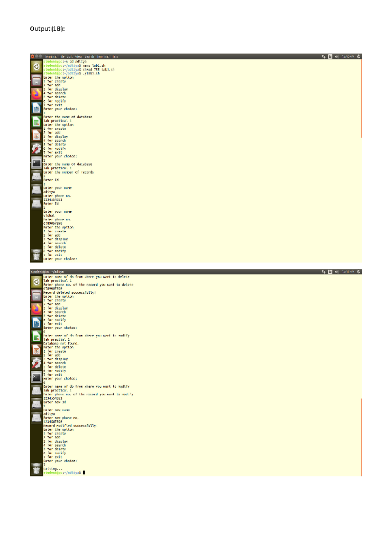The height and width of the screenshot is (554, 392).
Task: Open Files manager icon in first screenshot's launcher
Action: (36, 80)
